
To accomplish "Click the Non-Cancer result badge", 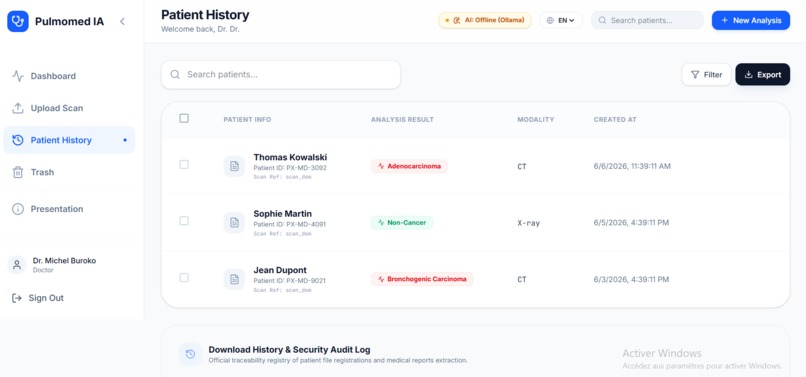I will coord(402,223).
